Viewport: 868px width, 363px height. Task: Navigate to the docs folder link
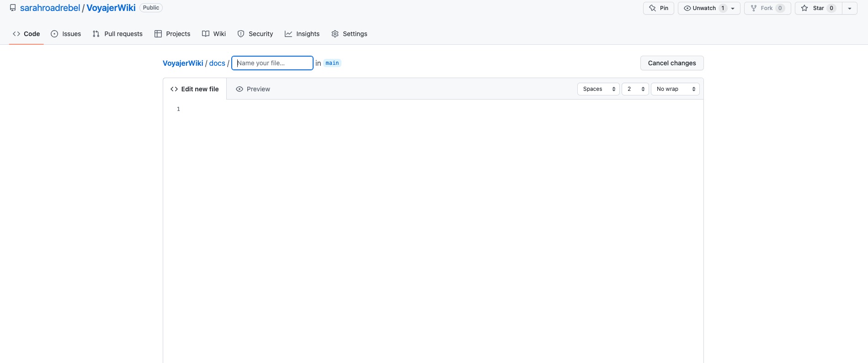(217, 63)
